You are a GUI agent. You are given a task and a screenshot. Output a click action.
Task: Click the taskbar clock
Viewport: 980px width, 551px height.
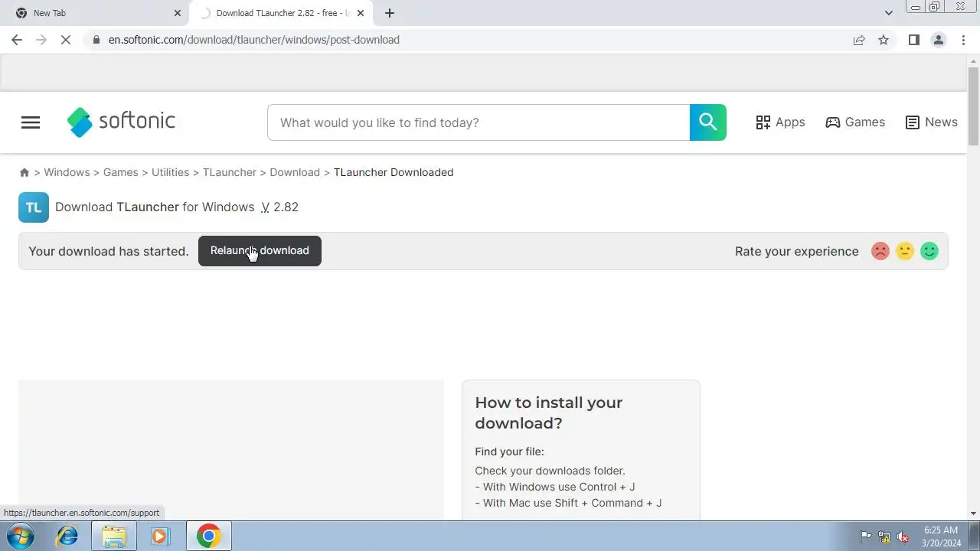(941, 536)
